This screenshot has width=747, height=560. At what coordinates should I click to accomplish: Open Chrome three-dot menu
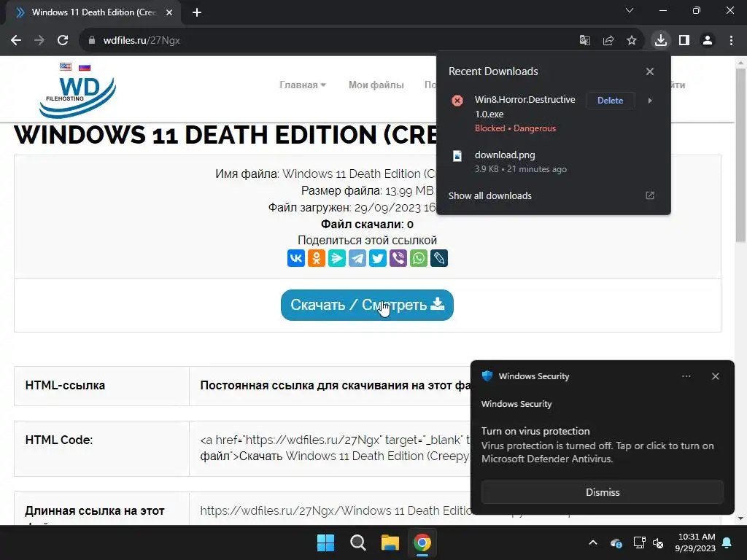pos(731,41)
